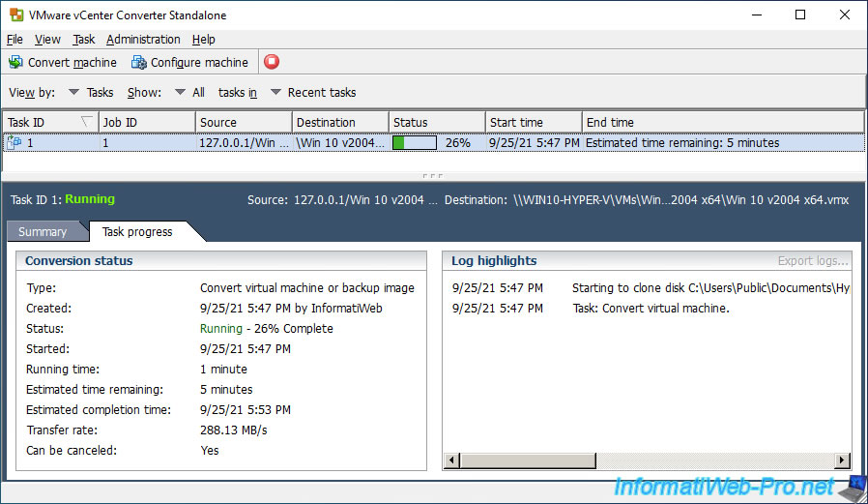Sort by End time column header

tap(723, 123)
